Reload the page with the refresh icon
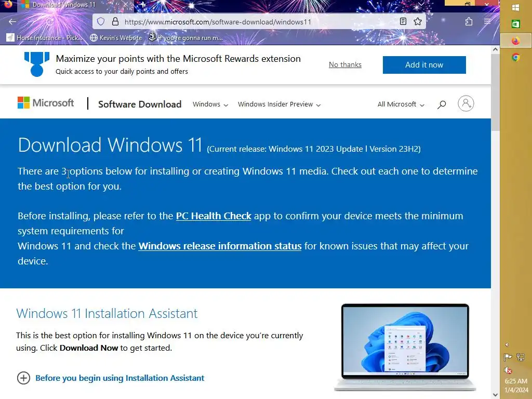Viewport: 532px width, 399px height. click(x=49, y=22)
